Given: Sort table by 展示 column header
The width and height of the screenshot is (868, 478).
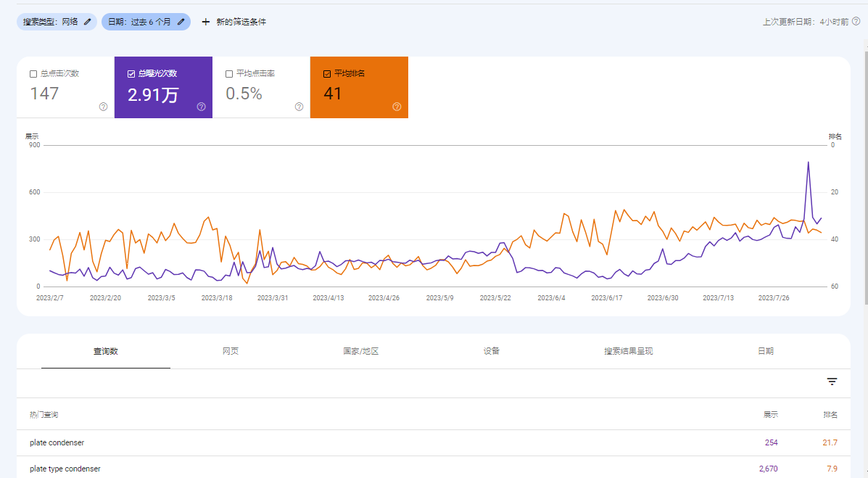Looking at the screenshot, I should (770, 415).
